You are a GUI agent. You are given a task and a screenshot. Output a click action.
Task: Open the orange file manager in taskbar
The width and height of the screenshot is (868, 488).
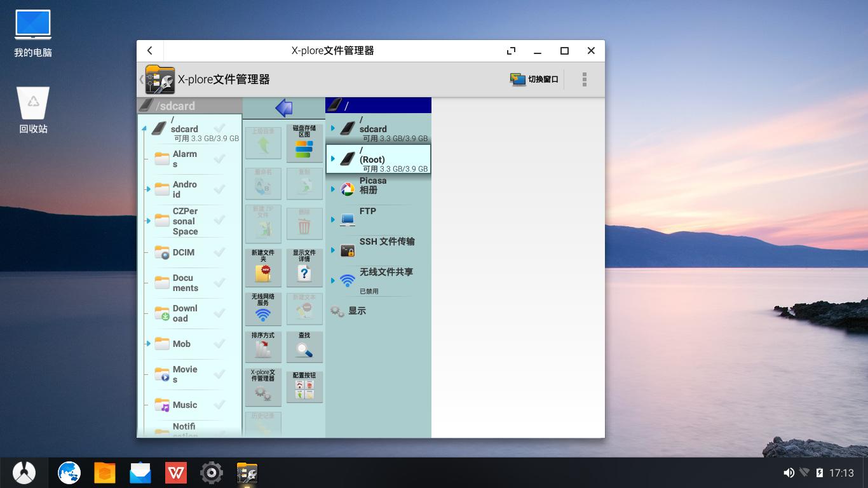105,473
